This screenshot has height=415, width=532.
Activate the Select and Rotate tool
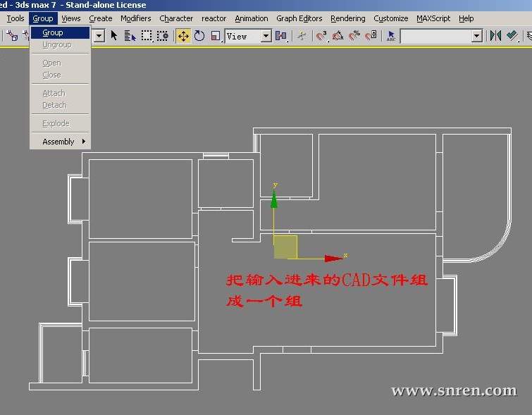(x=199, y=36)
